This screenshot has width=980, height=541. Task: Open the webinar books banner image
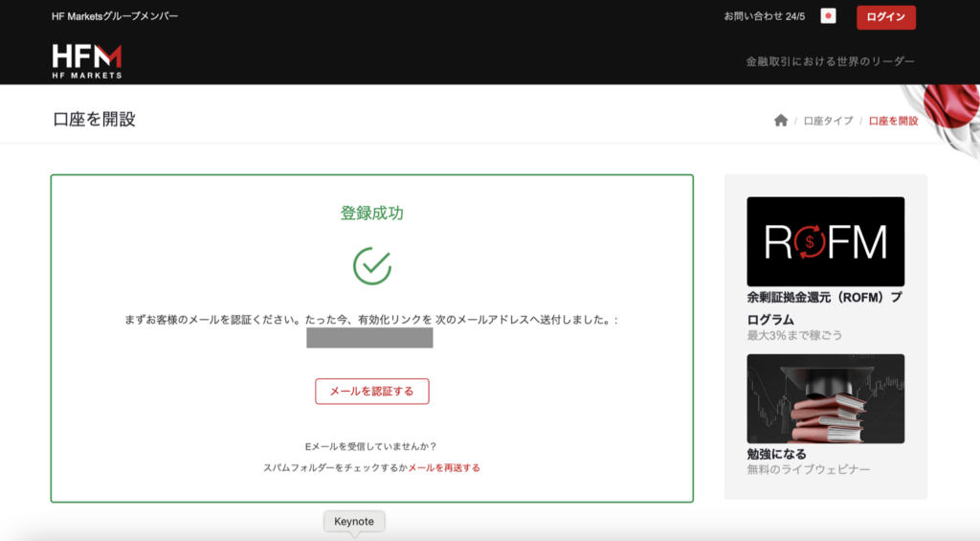[826, 398]
